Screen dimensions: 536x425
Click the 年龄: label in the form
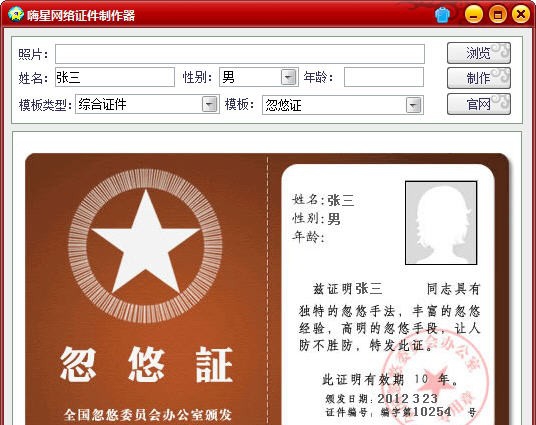[x=318, y=77]
